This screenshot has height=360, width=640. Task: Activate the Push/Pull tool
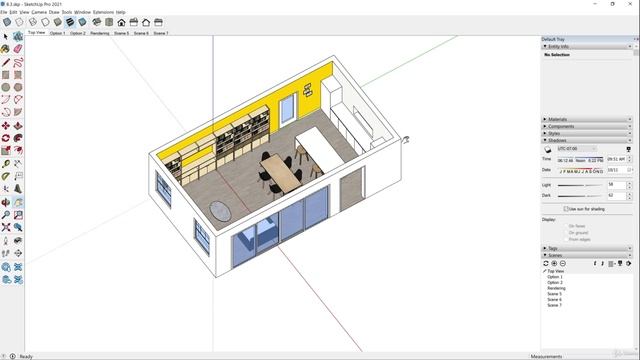[18, 125]
